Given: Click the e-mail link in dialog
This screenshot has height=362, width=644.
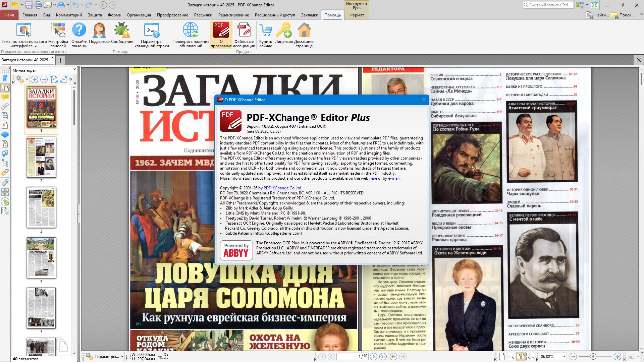Looking at the screenshot, I should point(393,178).
